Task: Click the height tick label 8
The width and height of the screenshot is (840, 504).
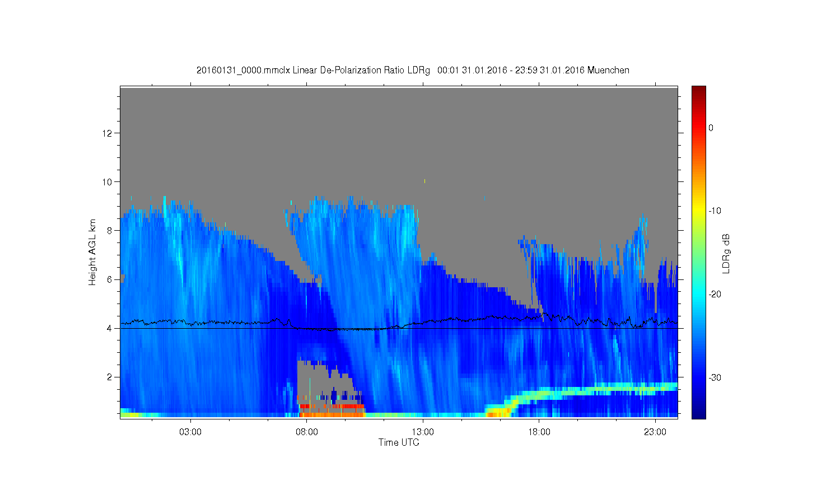Action: (x=110, y=230)
